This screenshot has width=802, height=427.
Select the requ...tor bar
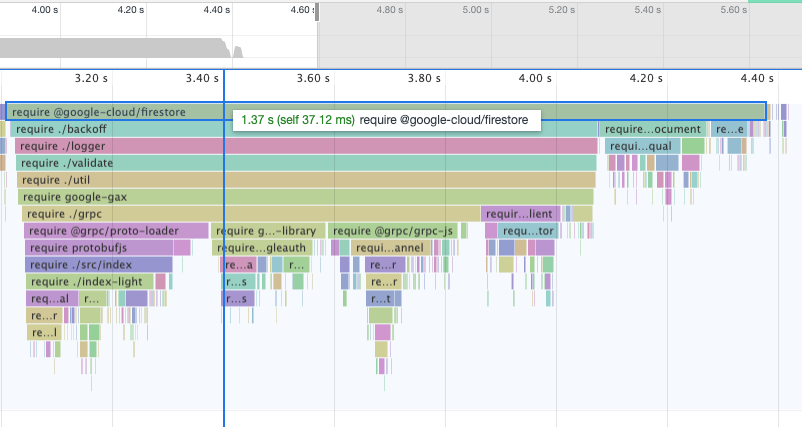tap(528, 231)
